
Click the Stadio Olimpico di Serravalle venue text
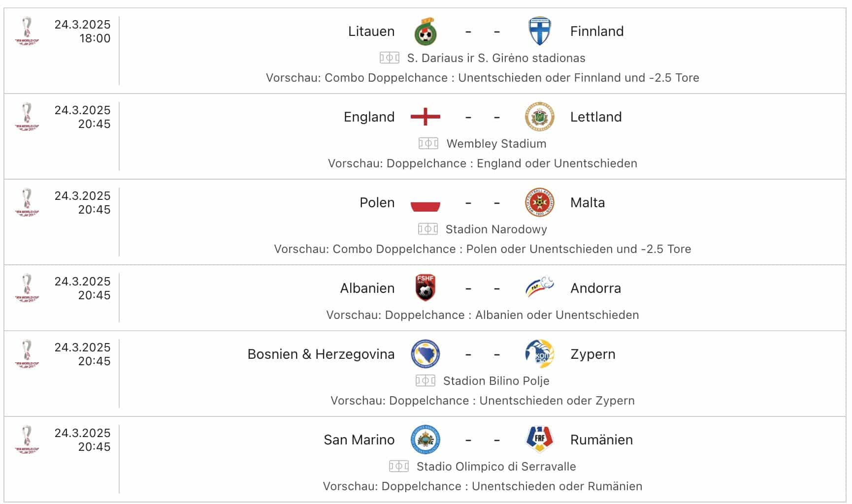497,465
